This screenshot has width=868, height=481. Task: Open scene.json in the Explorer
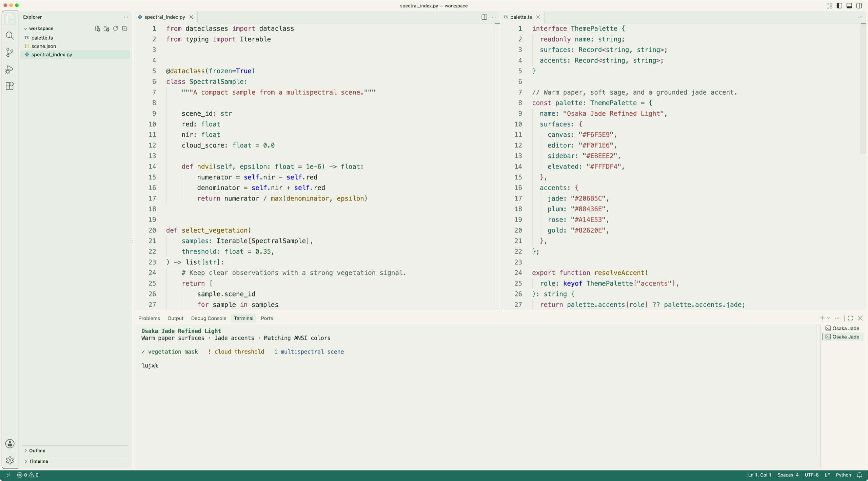click(75, 46)
